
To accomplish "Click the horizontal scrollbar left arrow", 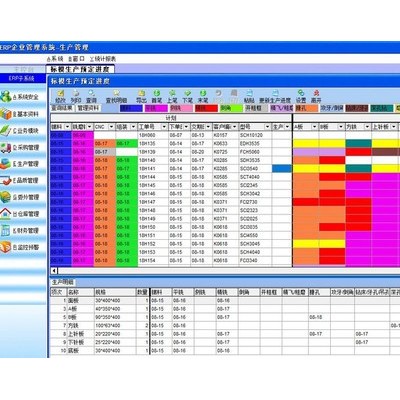I will tap(54, 271).
